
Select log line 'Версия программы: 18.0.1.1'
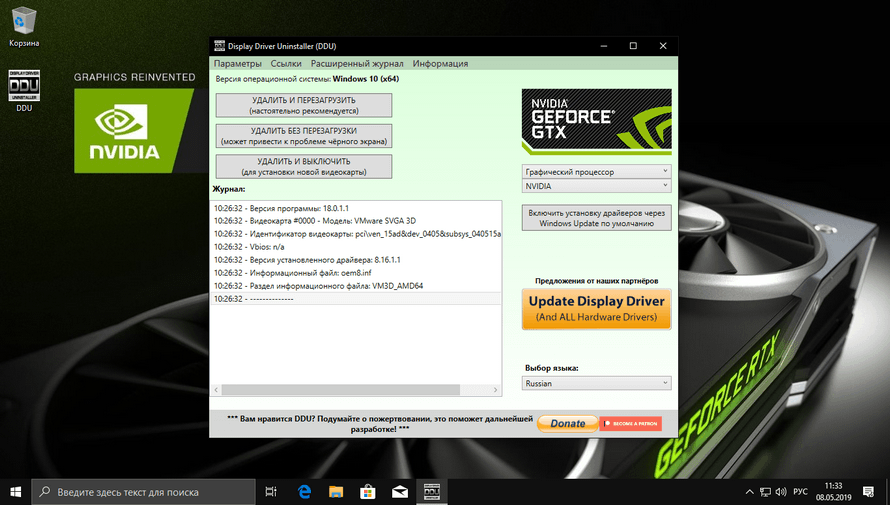point(356,208)
